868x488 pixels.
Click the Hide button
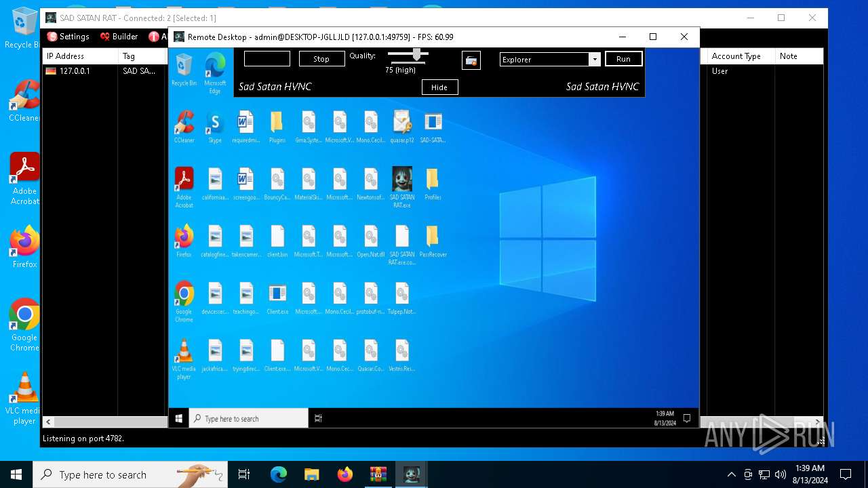pos(439,87)
